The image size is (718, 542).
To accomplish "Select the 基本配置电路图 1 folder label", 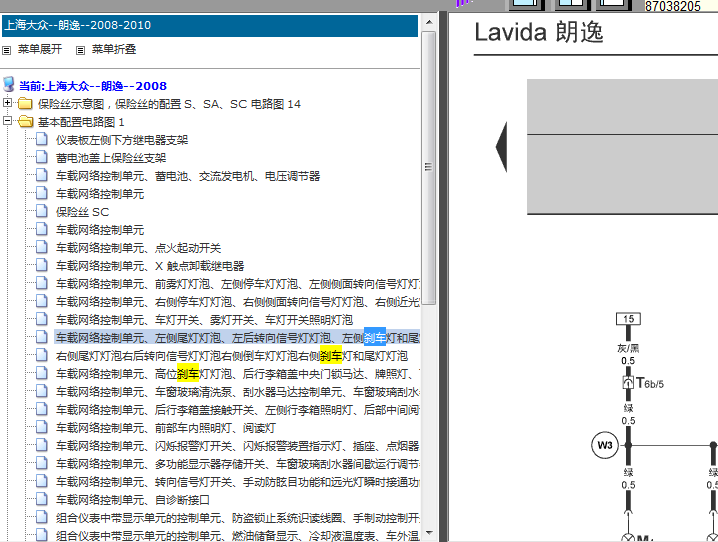I will 81,122.
